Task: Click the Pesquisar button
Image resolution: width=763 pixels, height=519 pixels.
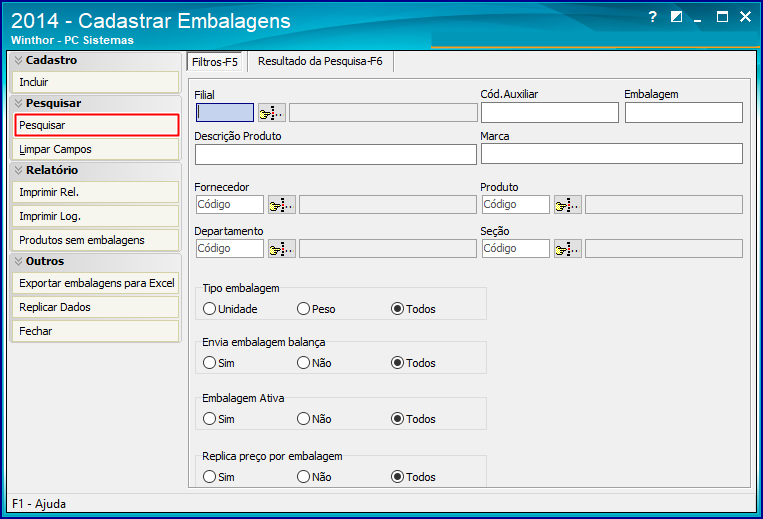Action: pyautogui.click(x=97, y=125)
